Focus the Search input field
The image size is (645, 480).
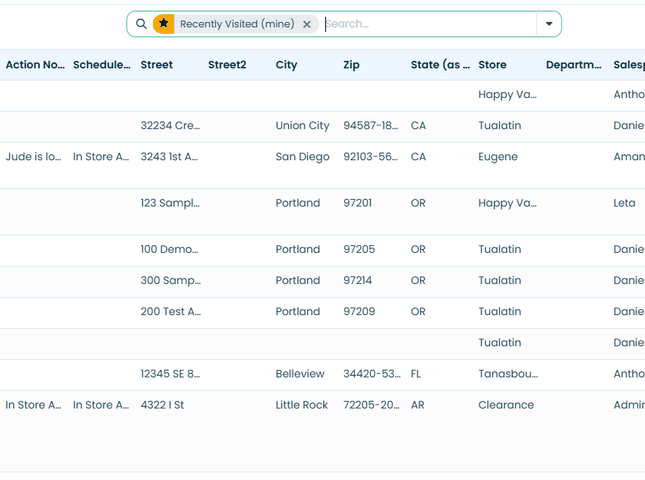(x=430, y=24)
